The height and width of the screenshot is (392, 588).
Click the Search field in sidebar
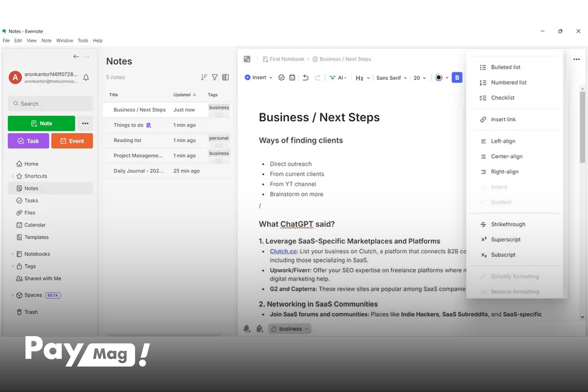[x=50, y=104]
